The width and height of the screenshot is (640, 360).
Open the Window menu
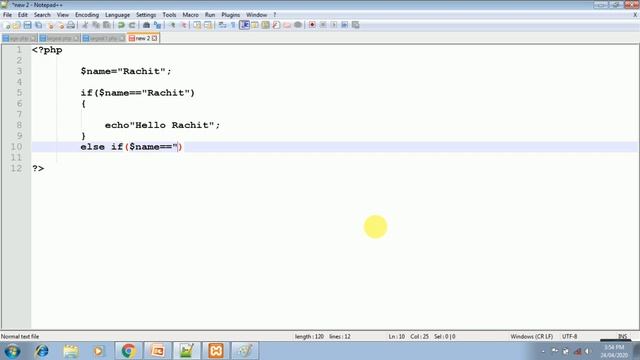(256, 15)
